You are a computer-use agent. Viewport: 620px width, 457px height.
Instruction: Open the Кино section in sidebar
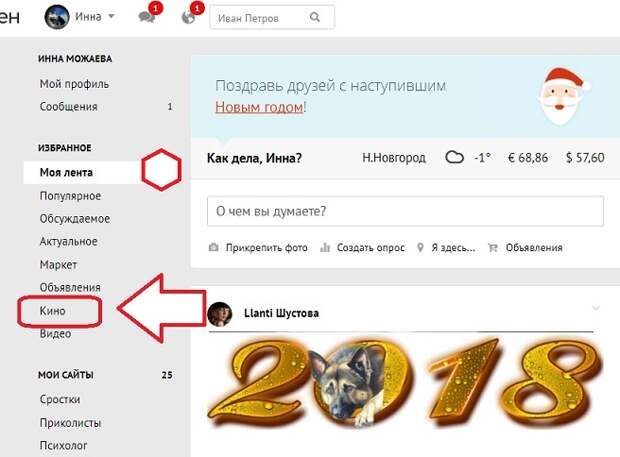coord(53,311)
